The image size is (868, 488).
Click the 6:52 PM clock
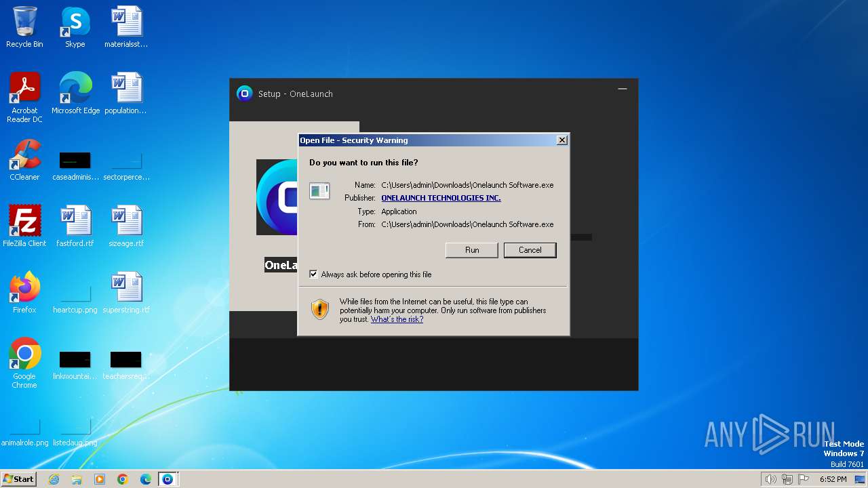point(833,479)
